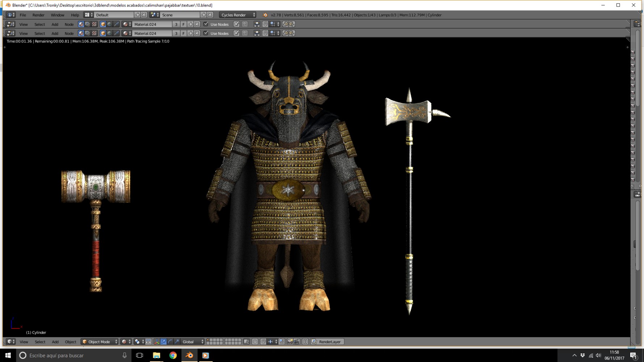Toggle Use Nodes checkbox in upper header
This screenshot has height=362, width=644.
[x=206, y=24]
